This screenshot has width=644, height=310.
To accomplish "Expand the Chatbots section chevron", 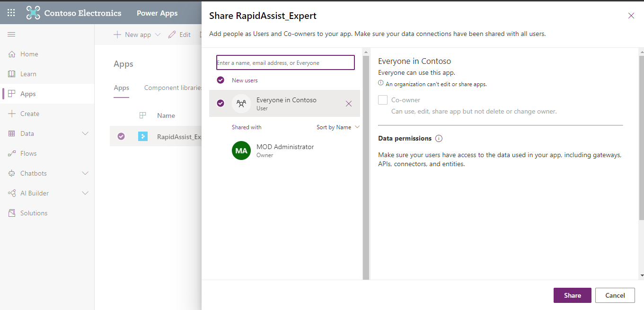I will [x=85, y=173].
